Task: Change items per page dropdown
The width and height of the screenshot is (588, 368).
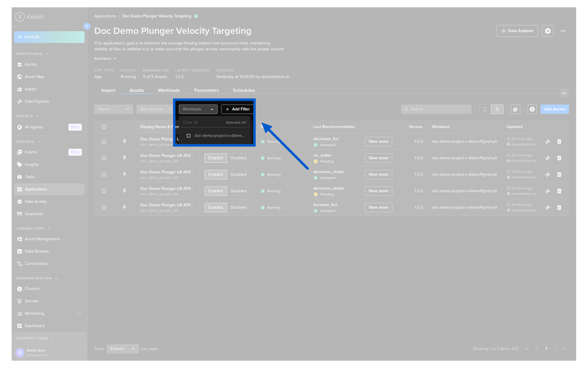Action: pos(123,349)
